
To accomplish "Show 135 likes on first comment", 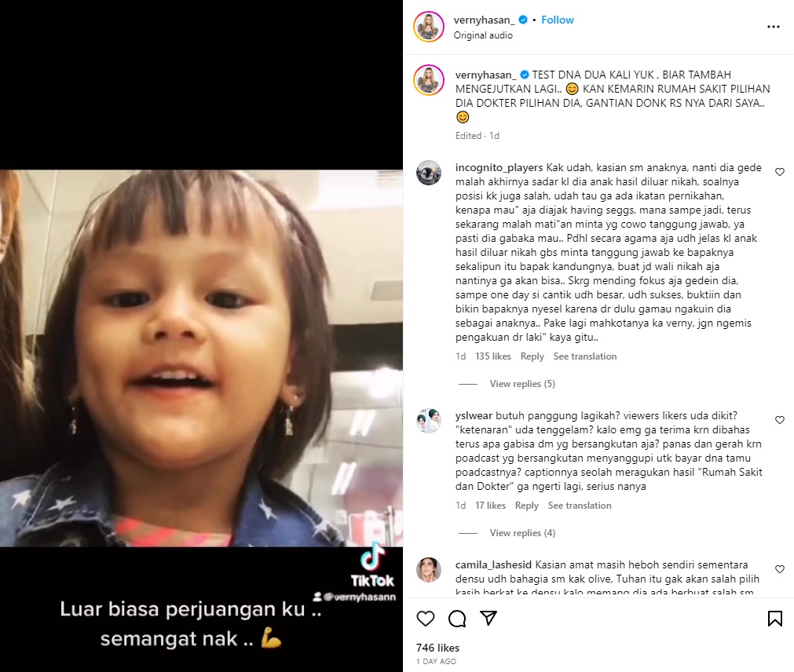I will pos(492,356).
